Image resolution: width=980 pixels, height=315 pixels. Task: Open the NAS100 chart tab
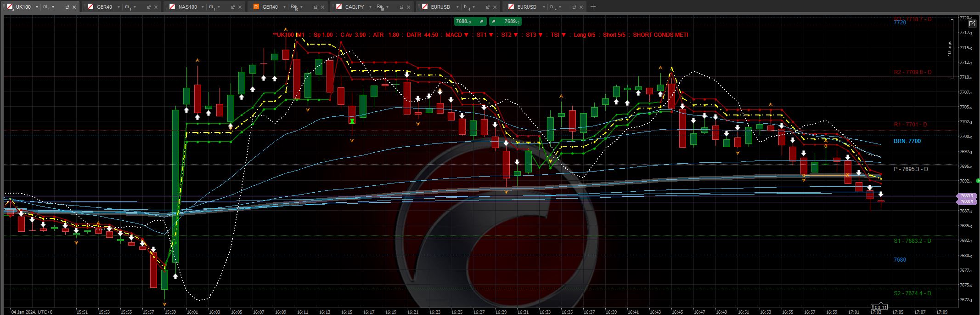[205, 7]
